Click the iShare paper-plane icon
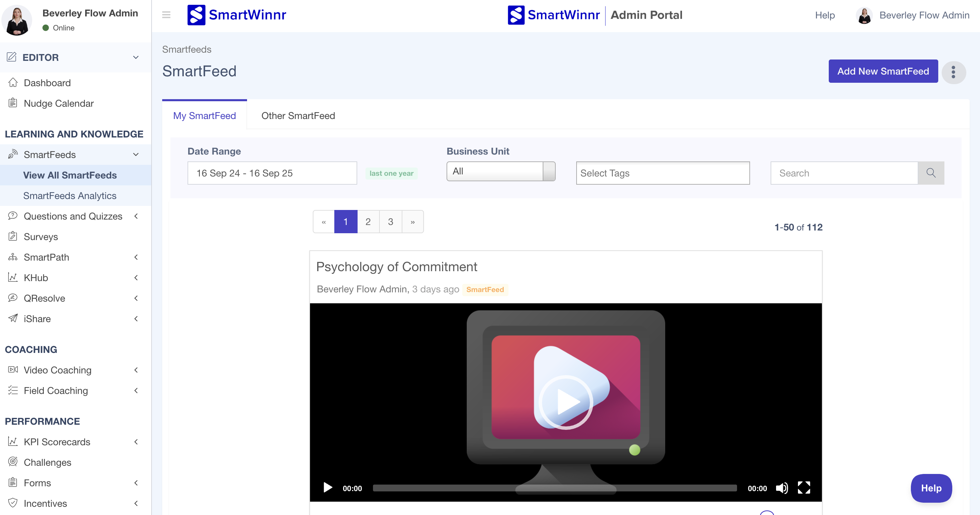This screenshot has width=980, height=515. [13, 318]
